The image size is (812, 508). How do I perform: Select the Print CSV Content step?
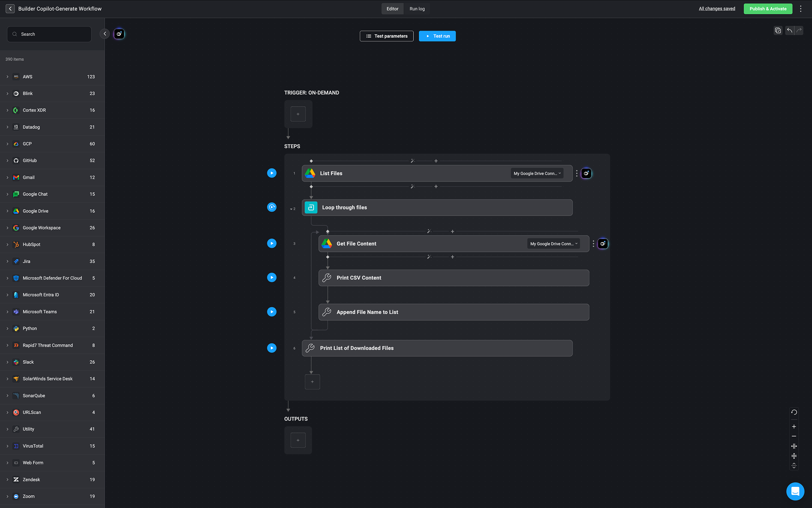(454, 278)
